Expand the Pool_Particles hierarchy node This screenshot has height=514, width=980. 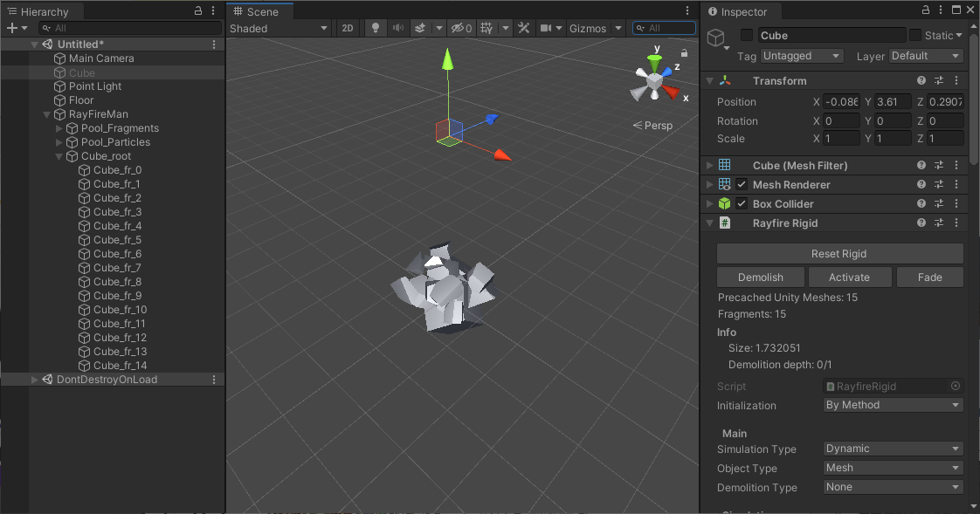(59, 142)
